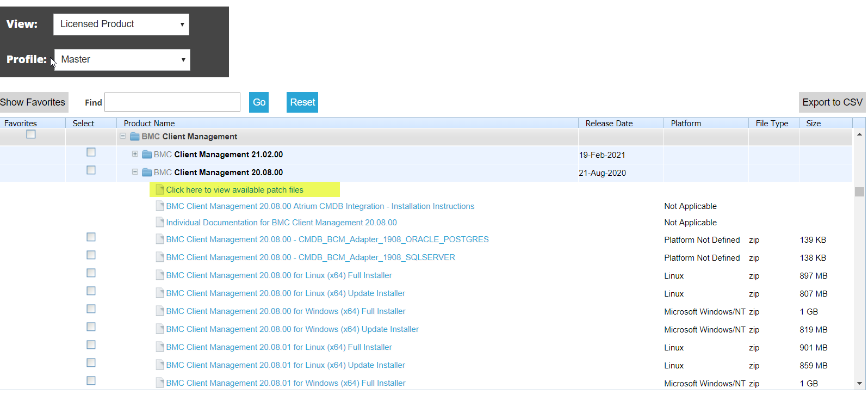Screen dimensions: 868x394
Task: Tick the Favorites checkbox in header row
Action: pyautogui.click(x=31, y=134)
